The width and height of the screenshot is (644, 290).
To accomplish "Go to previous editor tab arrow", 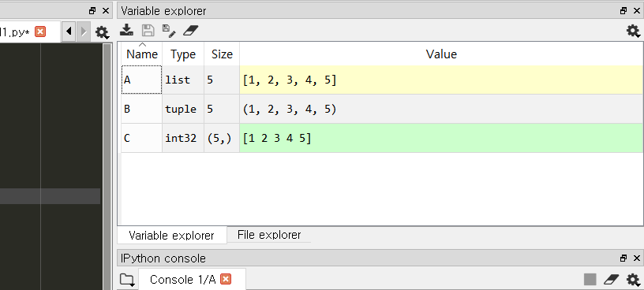I will tap(69, 32).
